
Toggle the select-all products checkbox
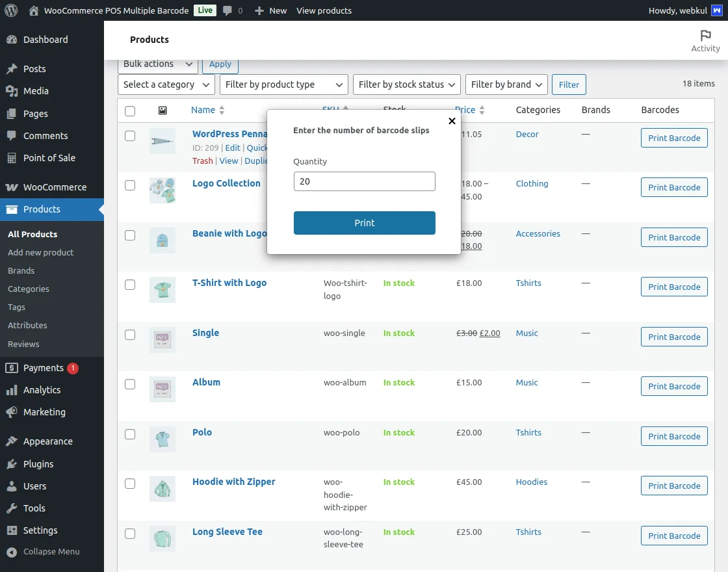click(x=130, y=110)
